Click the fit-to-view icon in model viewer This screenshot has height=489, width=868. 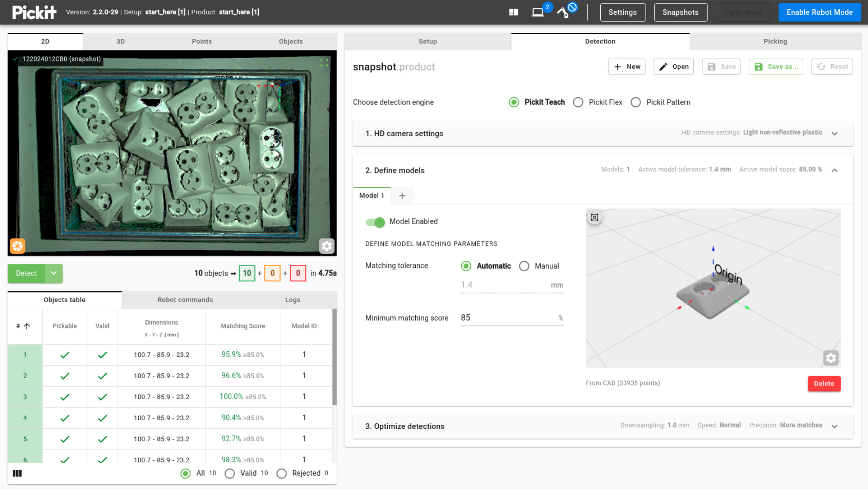595,217
